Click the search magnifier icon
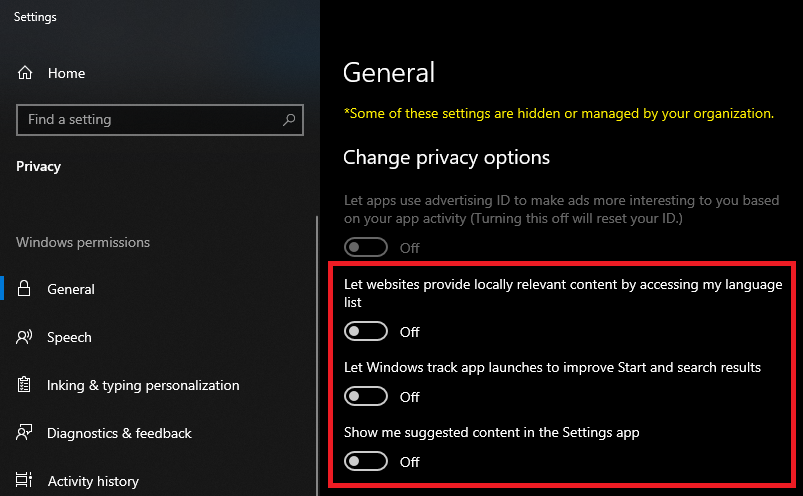803x496 pixels. pos(289,120)
